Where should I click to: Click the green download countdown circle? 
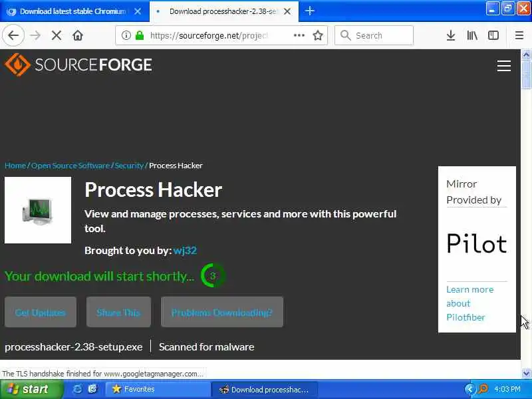212,275
